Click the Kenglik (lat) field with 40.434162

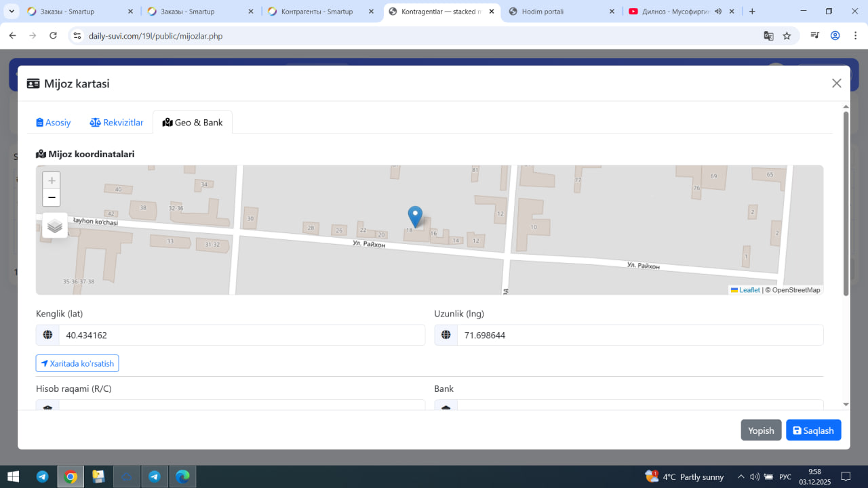click(242, 335)
